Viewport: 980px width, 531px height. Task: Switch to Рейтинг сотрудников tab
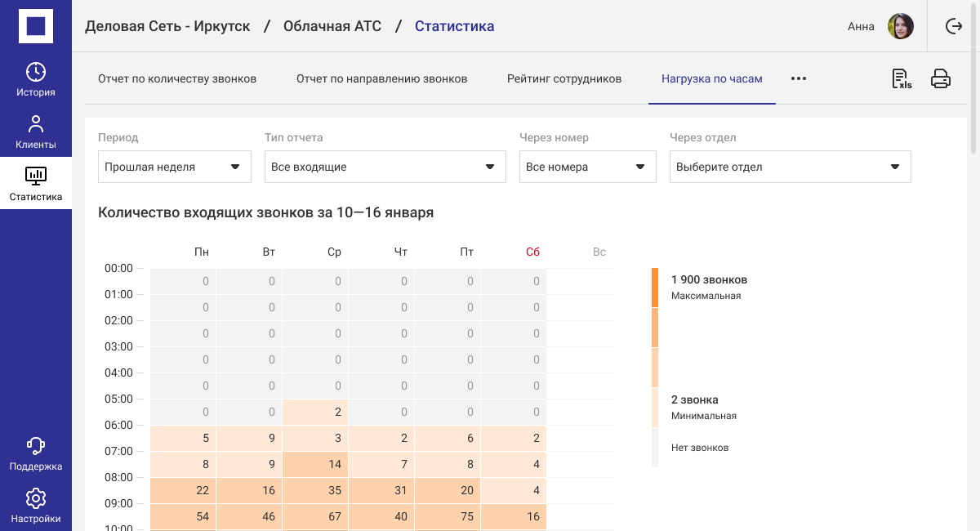(564, 78)
